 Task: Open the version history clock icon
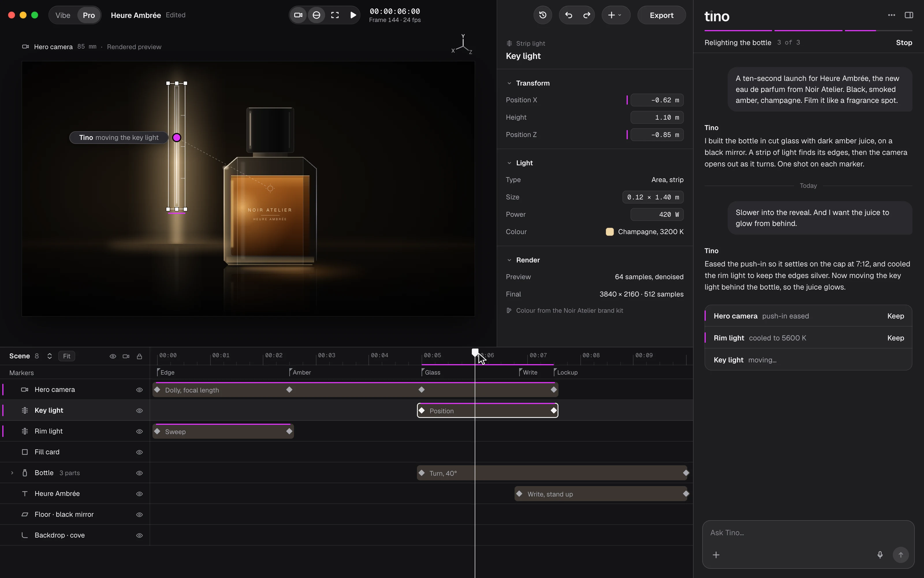coord(543,15)
